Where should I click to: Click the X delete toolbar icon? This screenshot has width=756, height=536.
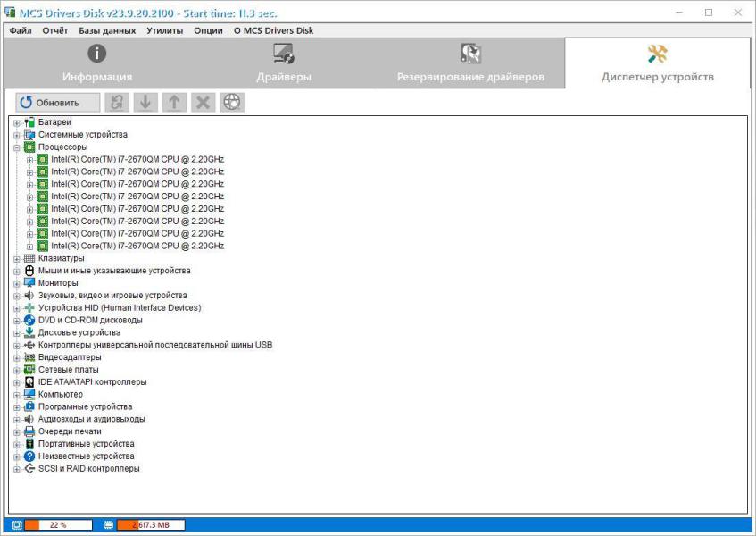[203, 102]
